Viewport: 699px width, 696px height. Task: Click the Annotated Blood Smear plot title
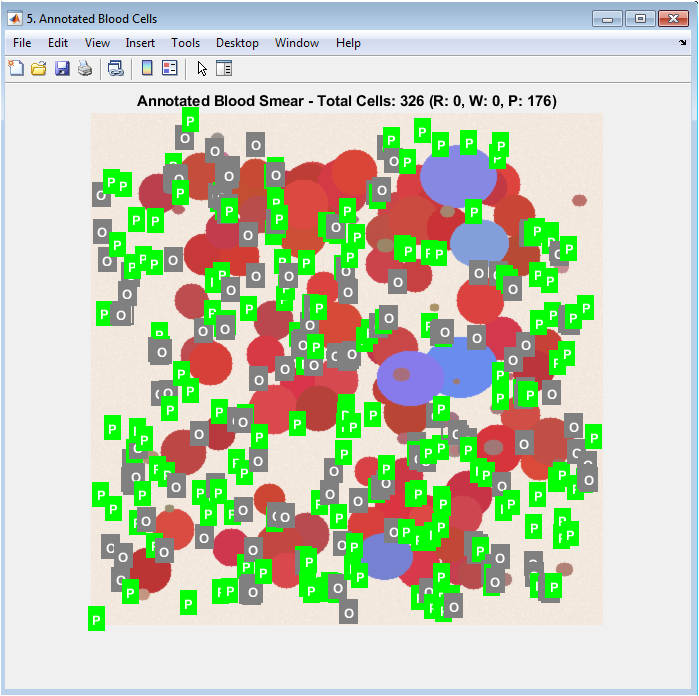tap(347, 101)
